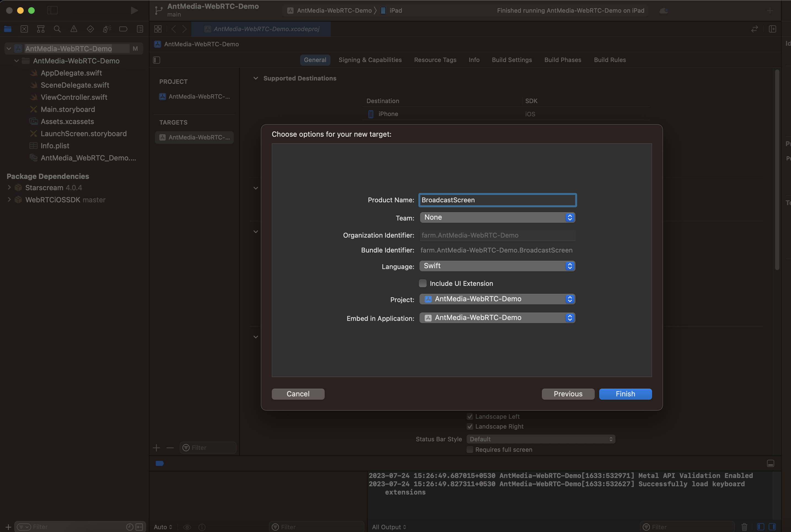
Task: Show the variables view pane icon
Action: [x=761, y=527]
